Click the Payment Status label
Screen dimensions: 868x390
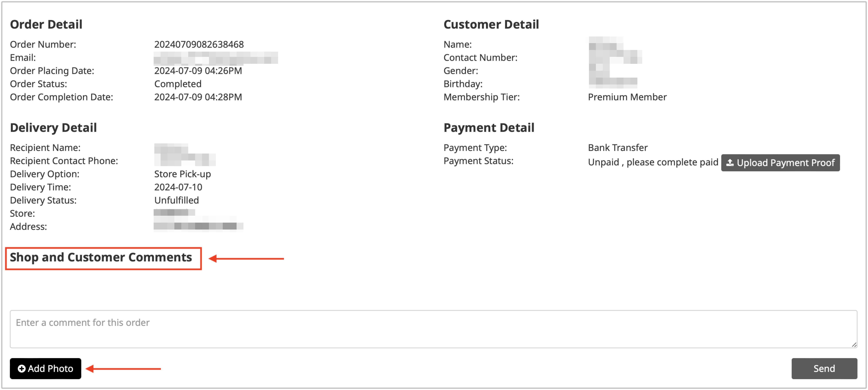click(478, 161)
